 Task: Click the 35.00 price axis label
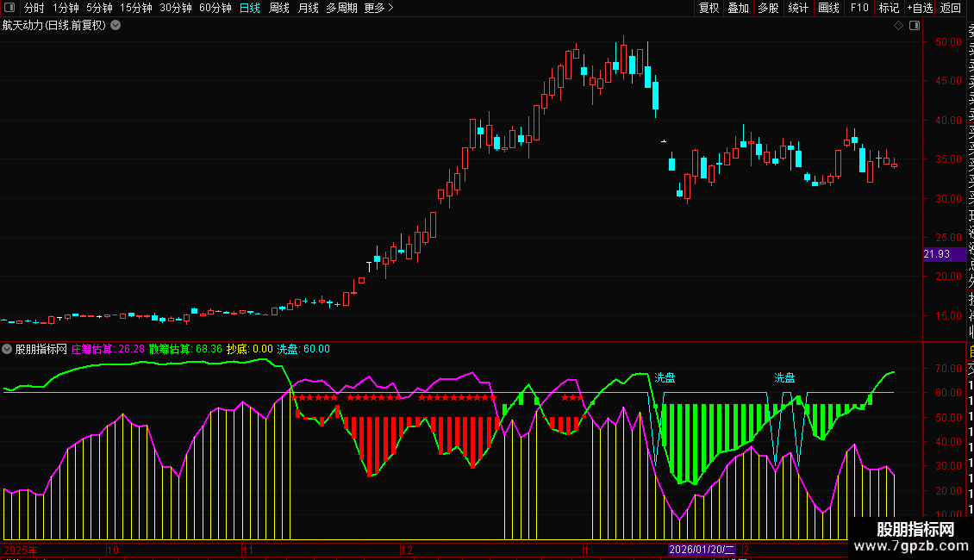(x=948, y=159)
